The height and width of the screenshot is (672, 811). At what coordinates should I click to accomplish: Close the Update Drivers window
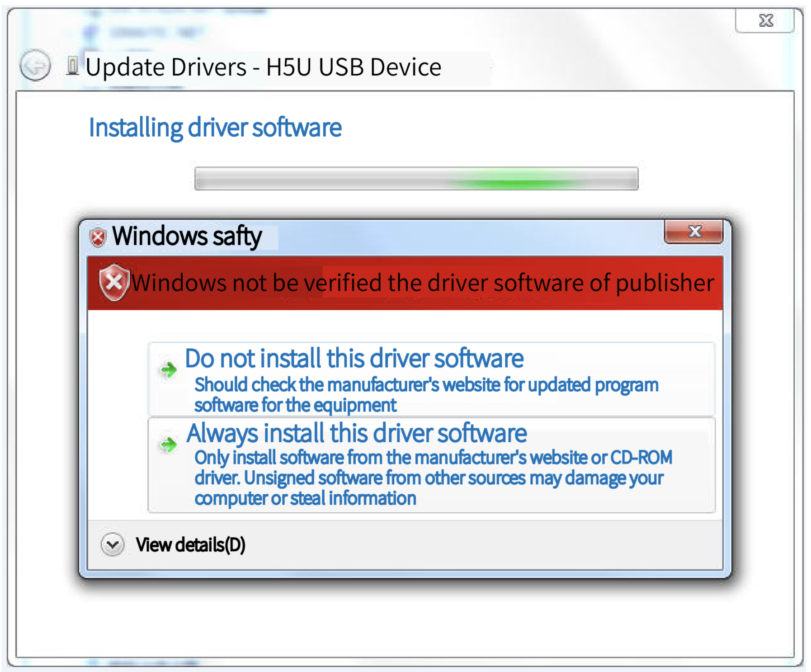(765, 20)
